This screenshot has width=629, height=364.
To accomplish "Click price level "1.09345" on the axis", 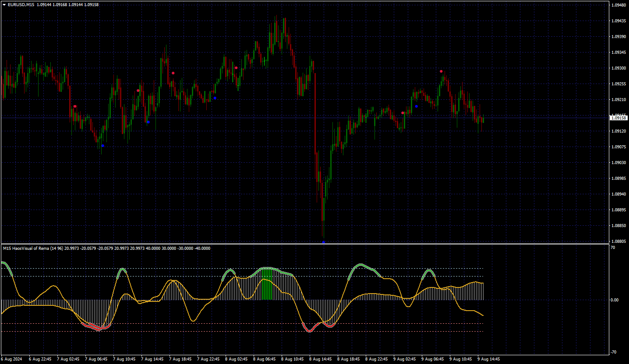I will 618,52.
